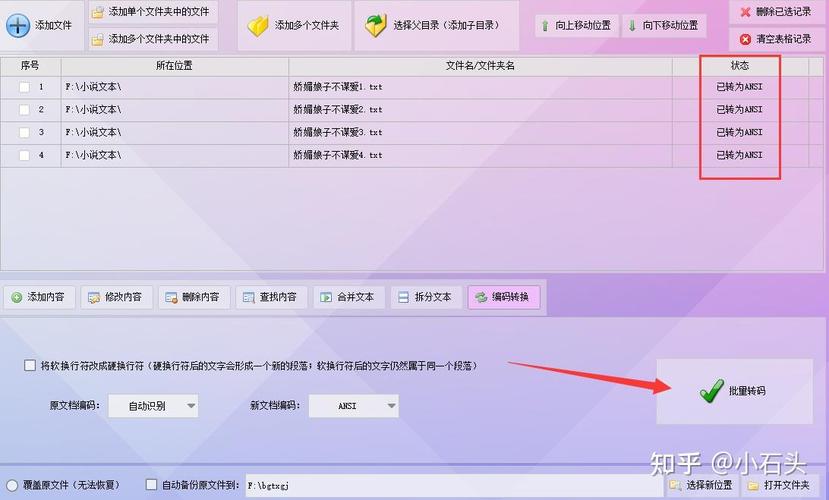Click 添加多个文件夹 button label
This screenshot has height=500, width=829.
click(307, 25)
